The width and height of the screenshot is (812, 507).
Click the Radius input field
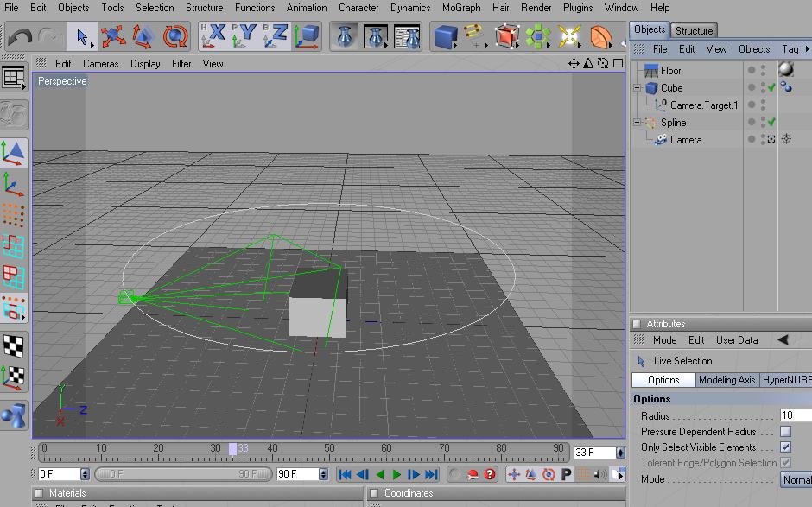[795, 416]
